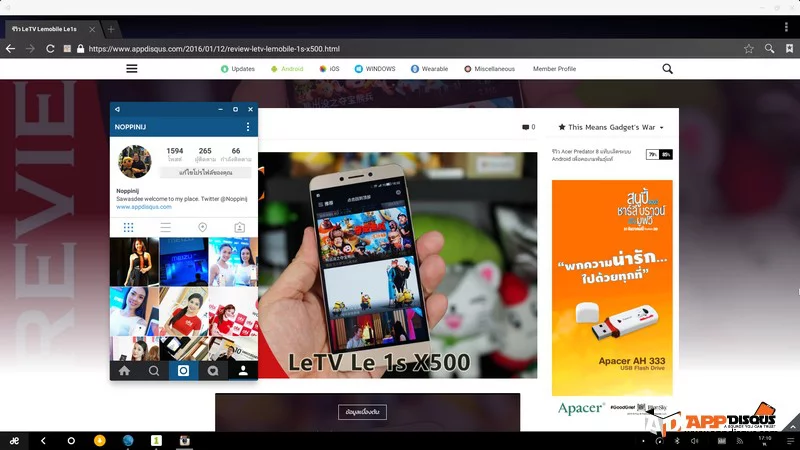The height and width of the screenshot is (450, 800).
Task: Click the Apacer AH 333 flash drive ad
Action: (612, 288)
